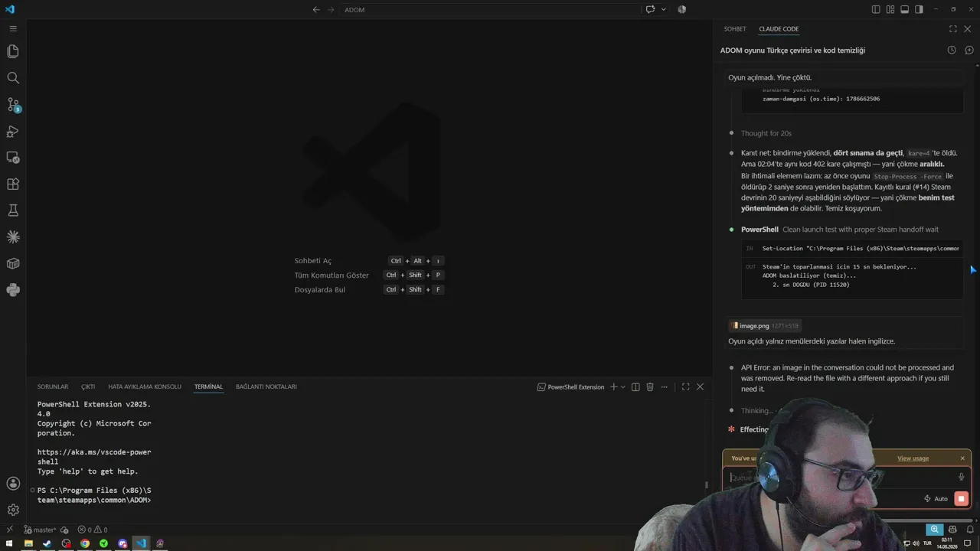Maximize the Claude Code side panel

953,29
